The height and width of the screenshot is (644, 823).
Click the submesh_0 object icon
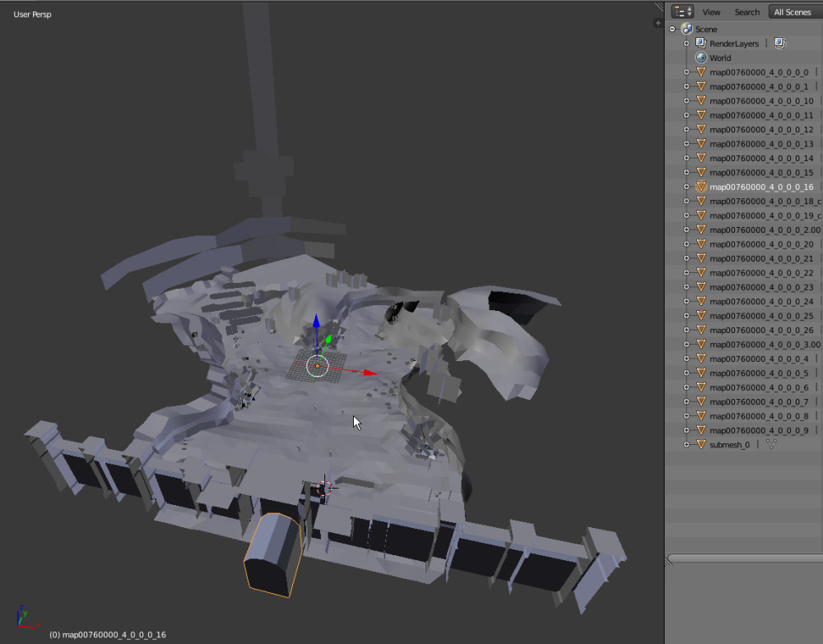[x=700, y=444]
